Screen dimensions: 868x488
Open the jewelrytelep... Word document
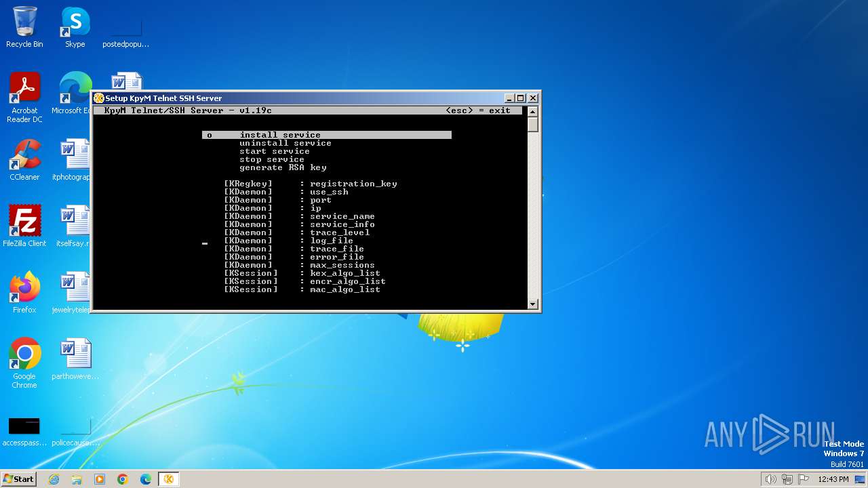click(72, 292)
